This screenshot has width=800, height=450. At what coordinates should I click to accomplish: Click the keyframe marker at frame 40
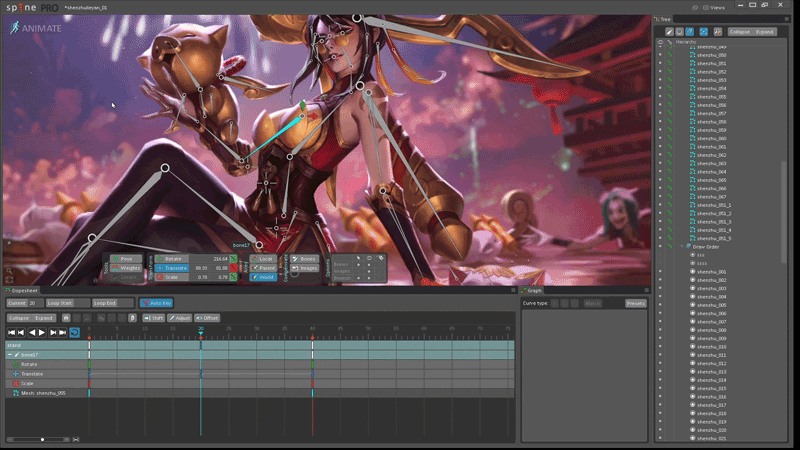pos(312,338)
